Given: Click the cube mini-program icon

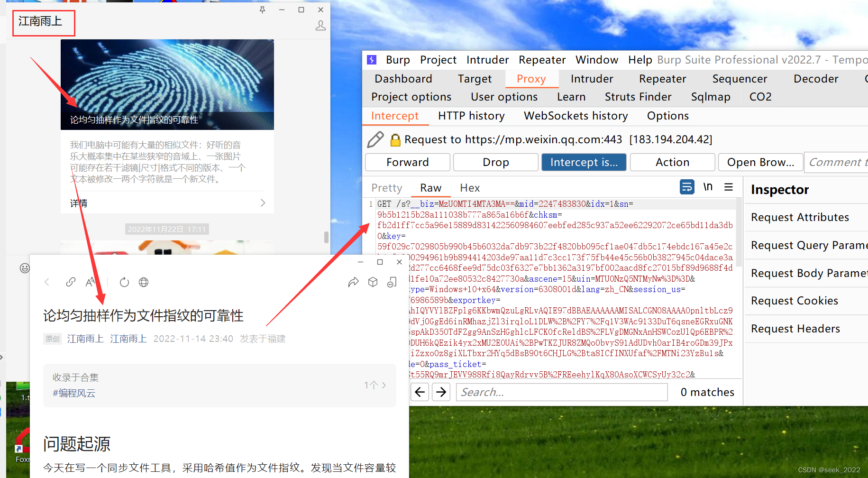Looking at the screenshot, I should (x=373, y=282).
